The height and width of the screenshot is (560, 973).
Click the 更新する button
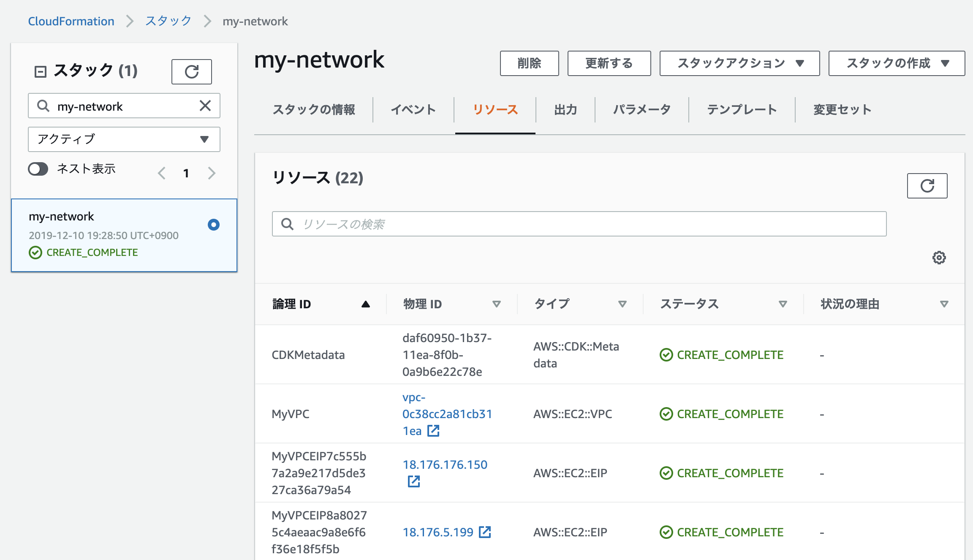(609, 63)
